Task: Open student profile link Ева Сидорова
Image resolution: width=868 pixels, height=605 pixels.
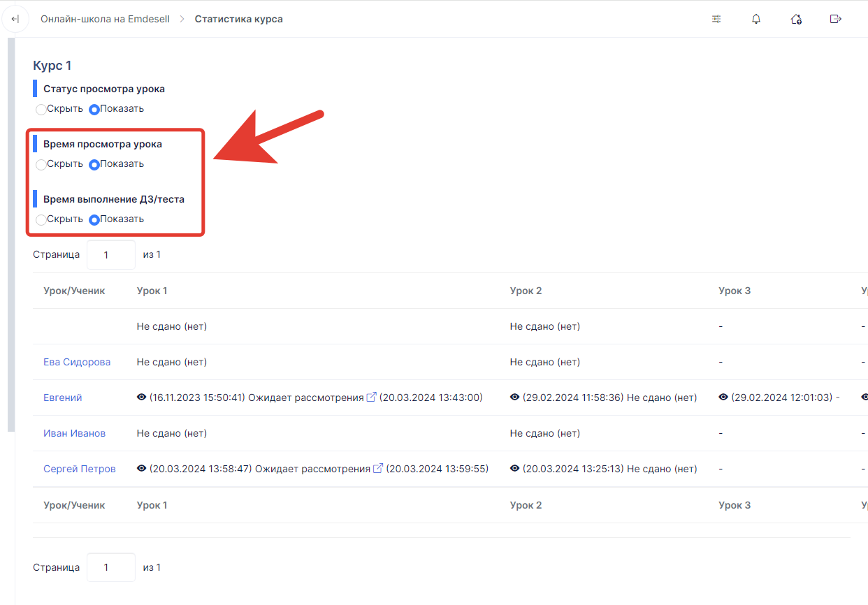Action: click(77, 362)
